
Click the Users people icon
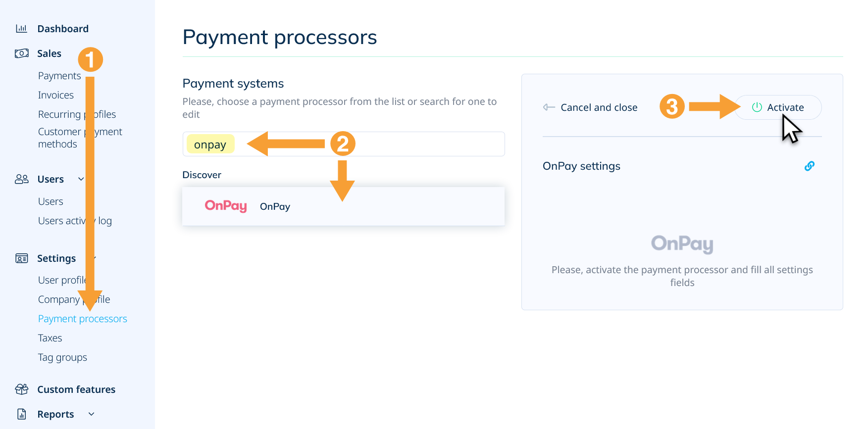21,179
